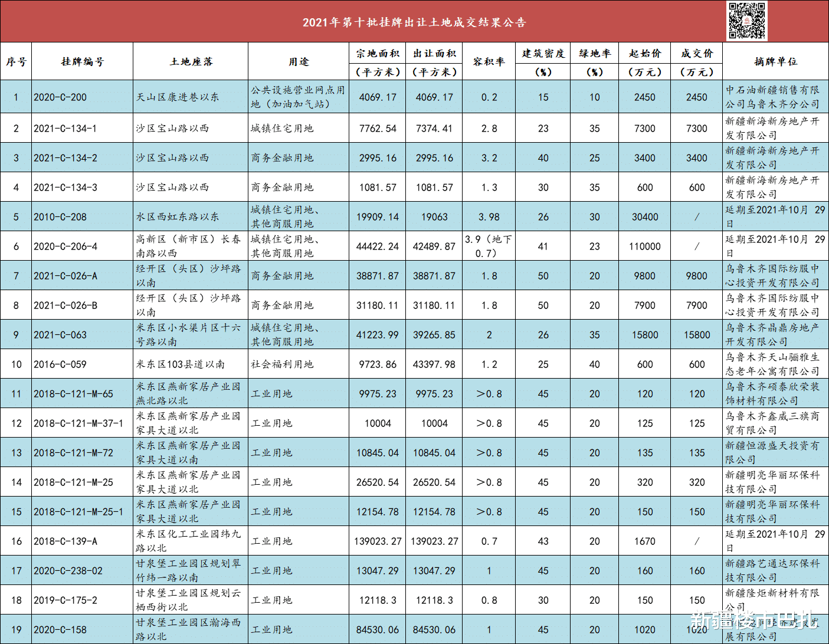Click transfer area cell '43397.98'
829x644 pixels.
click(x=434, y=364)
